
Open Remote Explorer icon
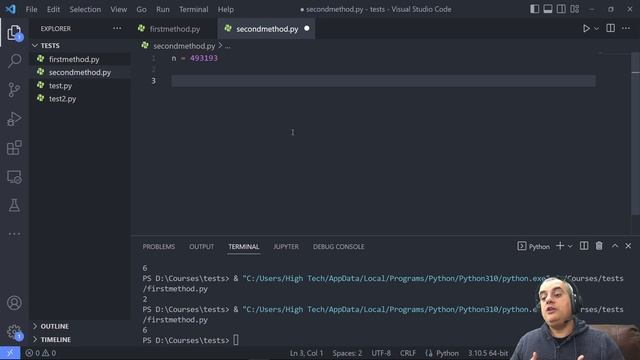click(14, 177)
